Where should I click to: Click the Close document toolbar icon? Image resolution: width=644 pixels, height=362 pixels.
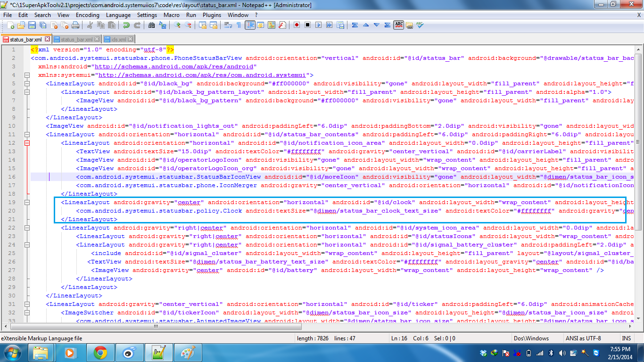coord(54,25)
